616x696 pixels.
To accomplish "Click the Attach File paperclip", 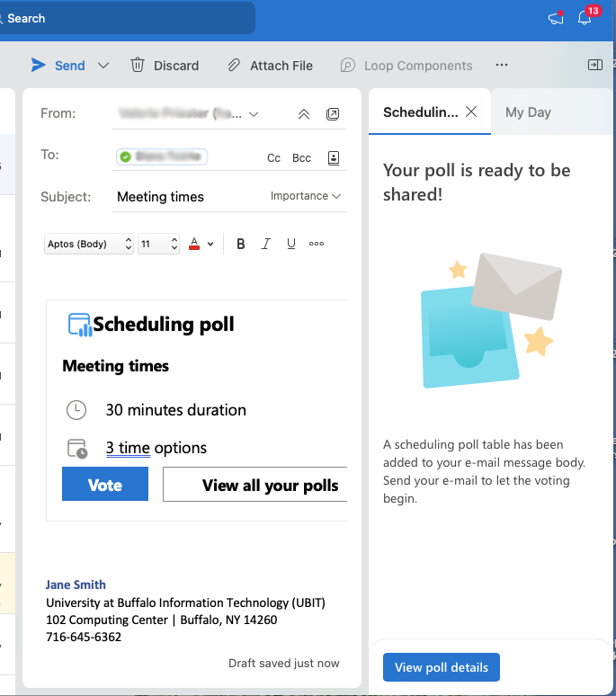I will [234, 65].
